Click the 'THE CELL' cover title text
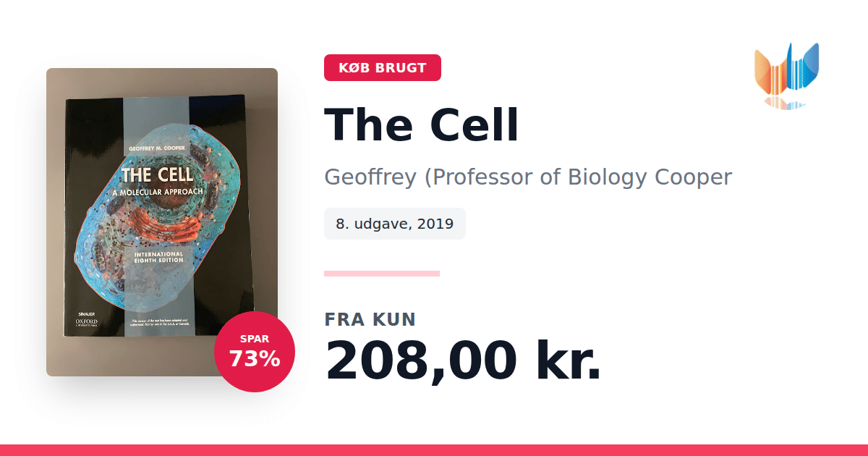This screenshot has height=456, width=868. pyautogui.click(x=157, y=174)
